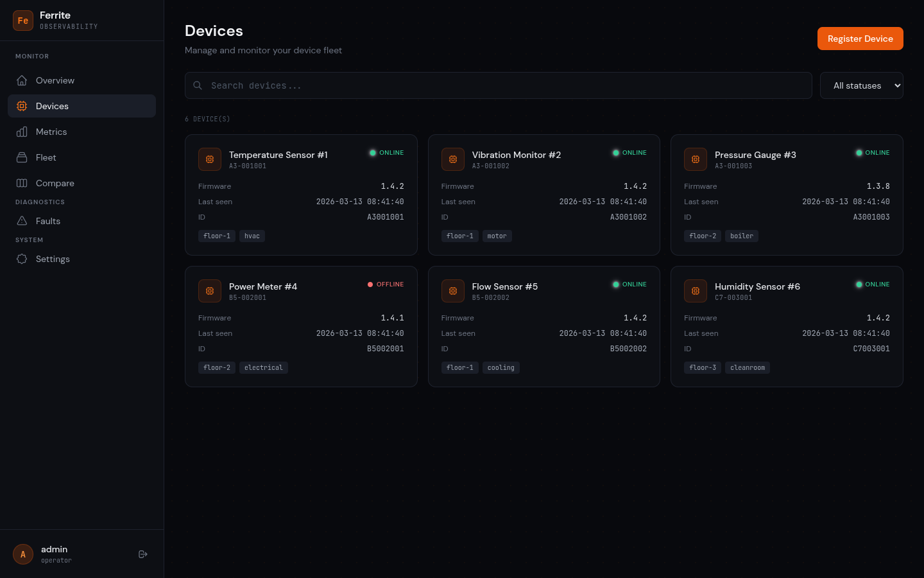Click the floor-1 tag on Flow Sensor #5

459,367
